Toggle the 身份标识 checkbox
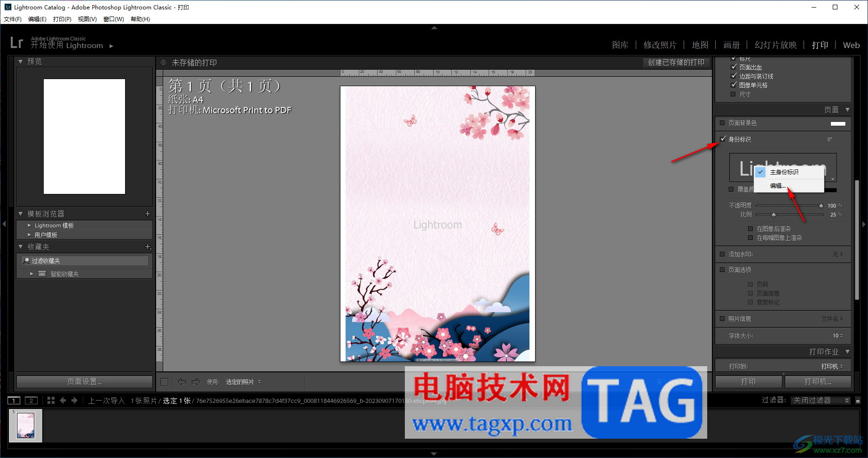Viewport: 868px width, 458px height. point(723,139)
